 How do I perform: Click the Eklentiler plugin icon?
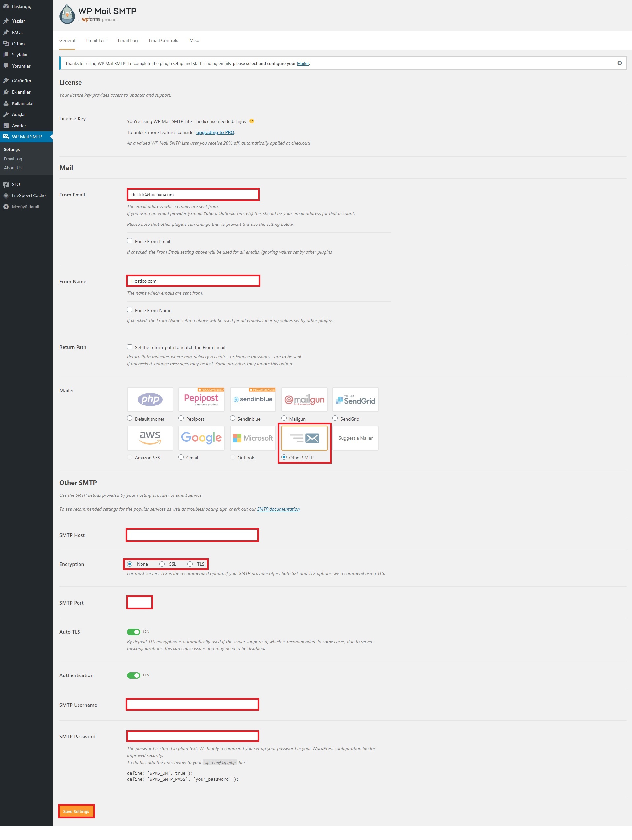point(6,92)
